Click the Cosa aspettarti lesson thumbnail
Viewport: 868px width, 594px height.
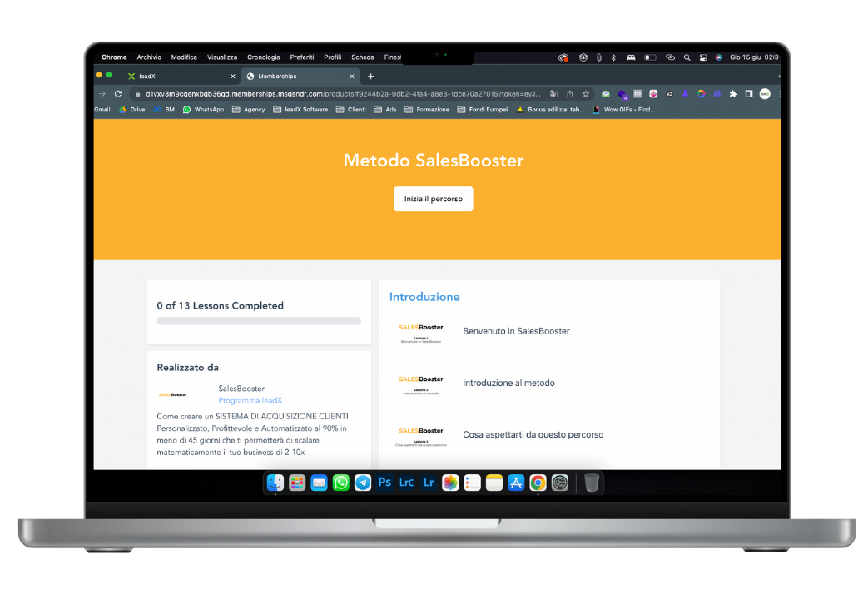coord(421,437)
